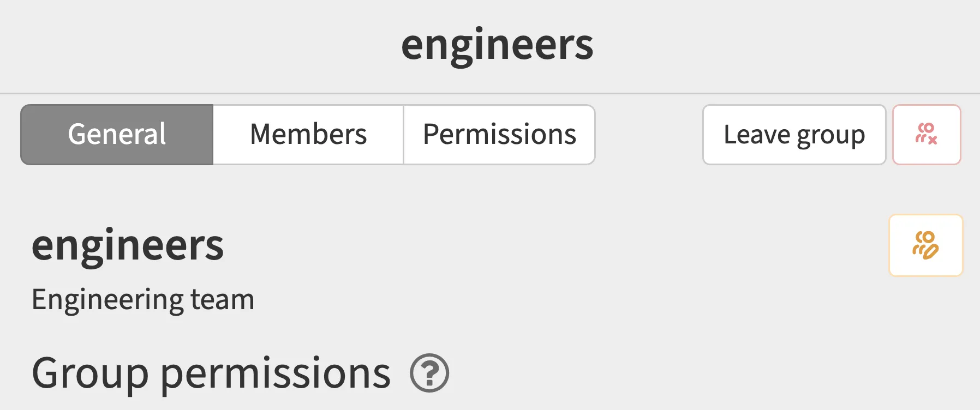Go to the group's Permissions settings tab
This screenshot has height=410, width=980.
coord(499,135)
